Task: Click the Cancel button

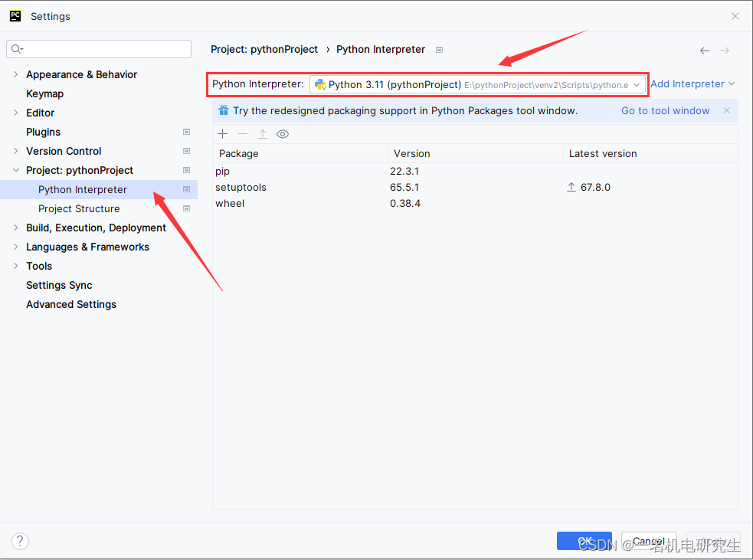Action: click(x=649, y=541)
